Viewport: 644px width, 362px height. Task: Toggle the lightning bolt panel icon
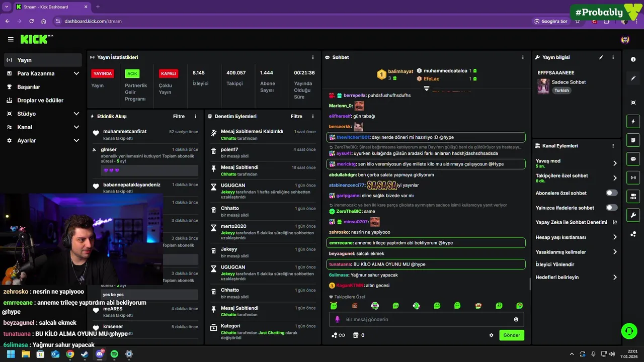[633, 121]
